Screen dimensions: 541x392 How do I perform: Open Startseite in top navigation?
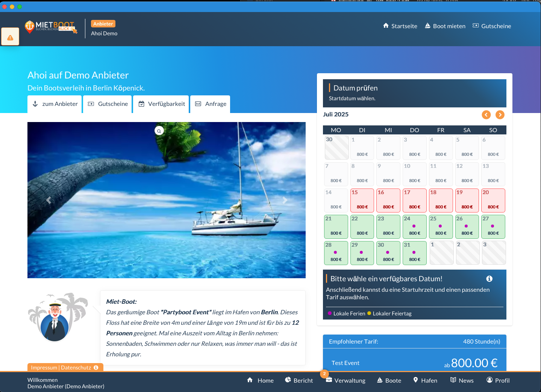point(400,26)
